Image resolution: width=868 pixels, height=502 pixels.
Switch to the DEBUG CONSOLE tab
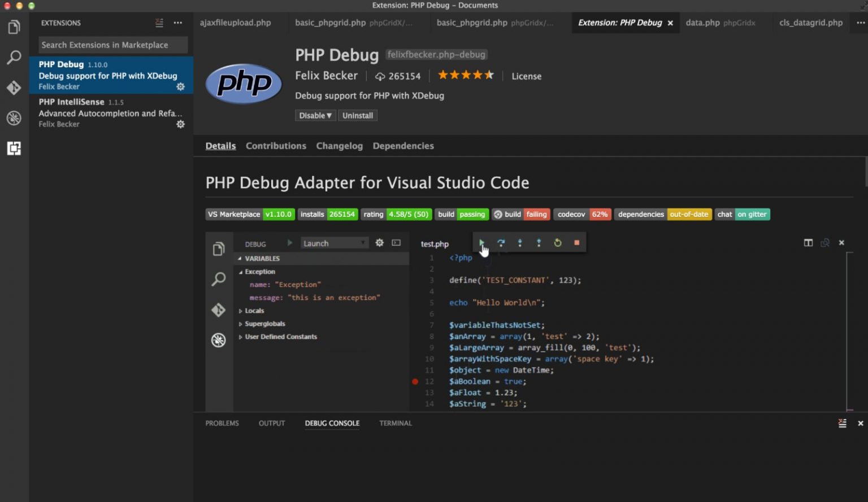(x=332, y=423)
